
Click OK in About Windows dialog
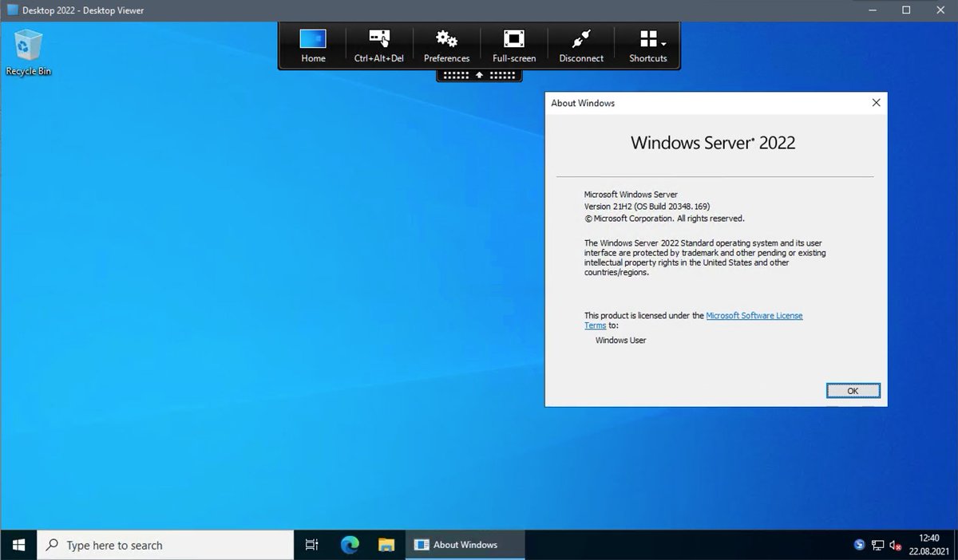click(x=853, y=391)
